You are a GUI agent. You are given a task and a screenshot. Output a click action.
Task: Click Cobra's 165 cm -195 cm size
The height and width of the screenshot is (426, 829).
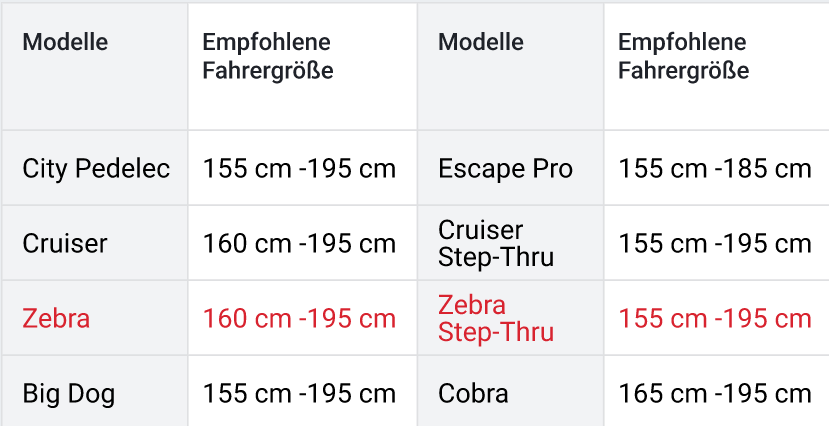click(715, 394)
